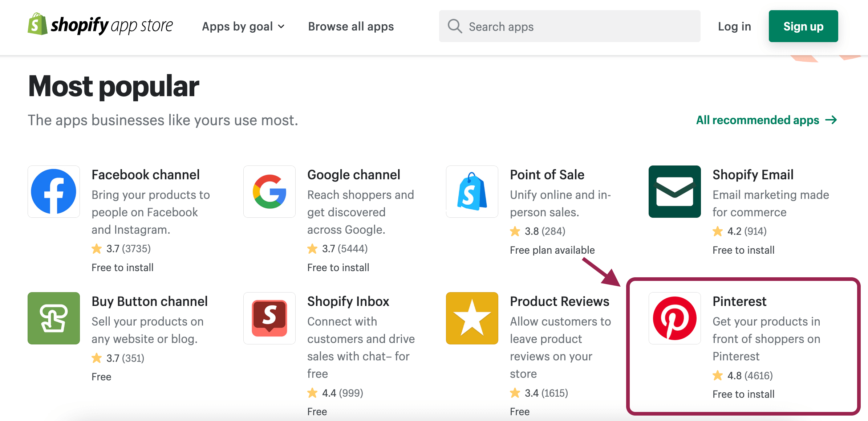The width and height of the screenshot is (868, 421).
Task: Open the Shopify Email title link
Action: (x=753, y=175)
